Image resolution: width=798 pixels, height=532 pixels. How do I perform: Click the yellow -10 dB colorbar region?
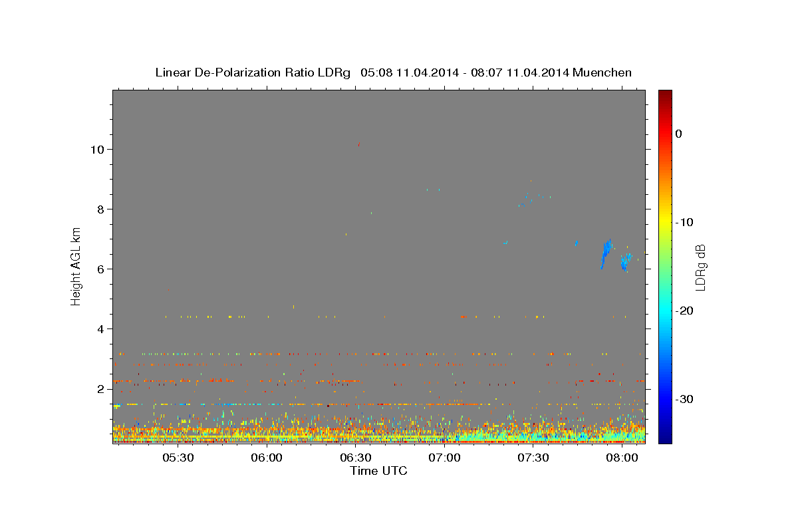[x=665, y=221]
